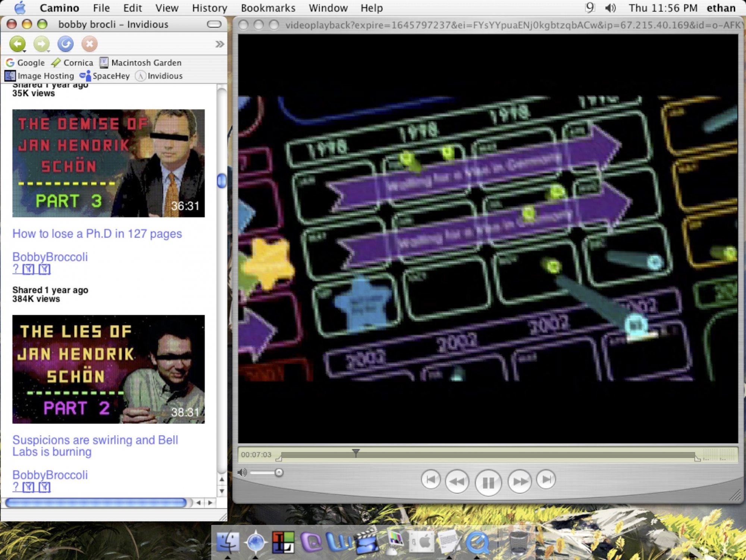
Task: Open the Bookmarks menu
Action: tap(268, 8)
